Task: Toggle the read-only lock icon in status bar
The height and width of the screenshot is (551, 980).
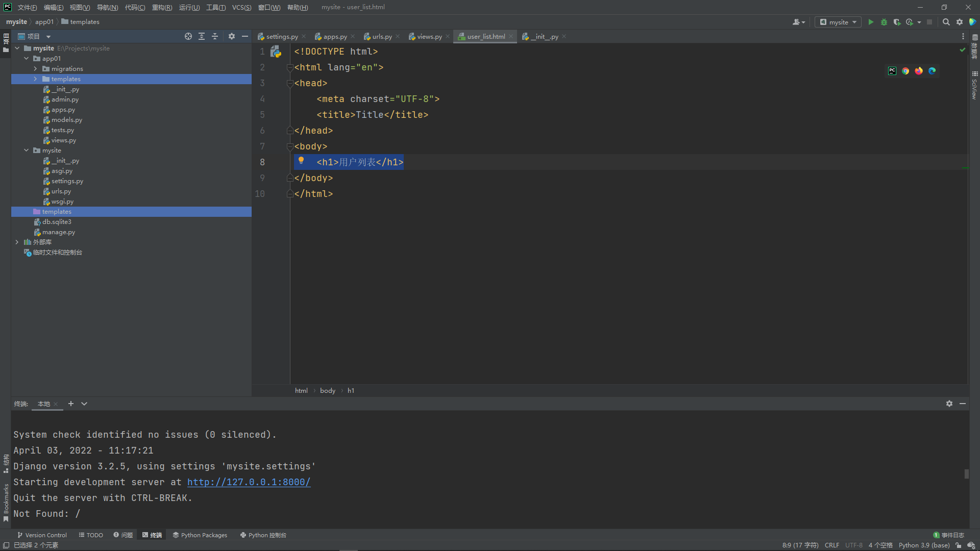Action: (x=959, y=545)
